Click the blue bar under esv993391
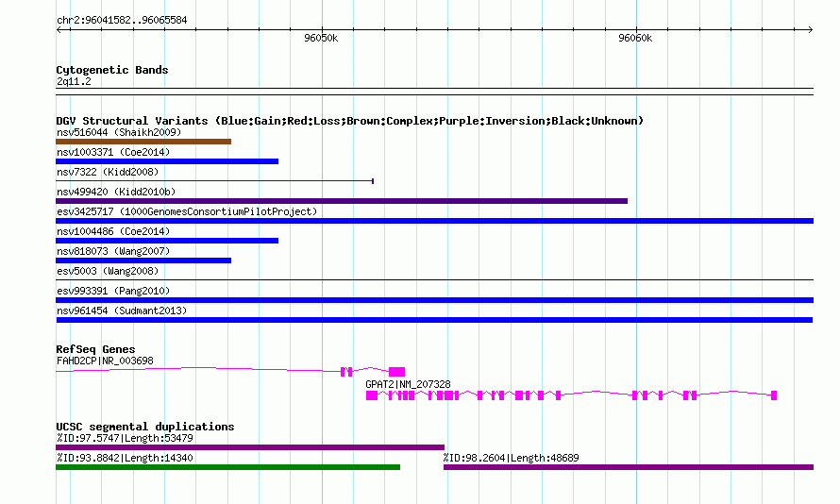The height and width of the screenshot is (504, 840). [434, 300]
